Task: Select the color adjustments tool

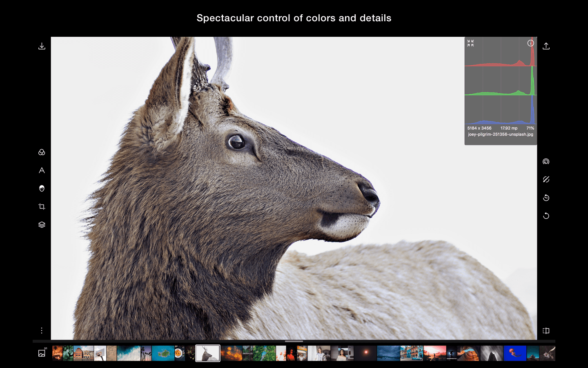Action: (x=41, y=152)
